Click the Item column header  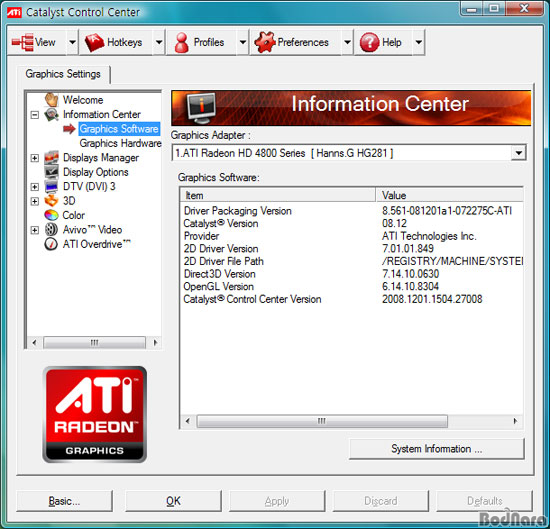pyautogui.click(x=278, y=195)
